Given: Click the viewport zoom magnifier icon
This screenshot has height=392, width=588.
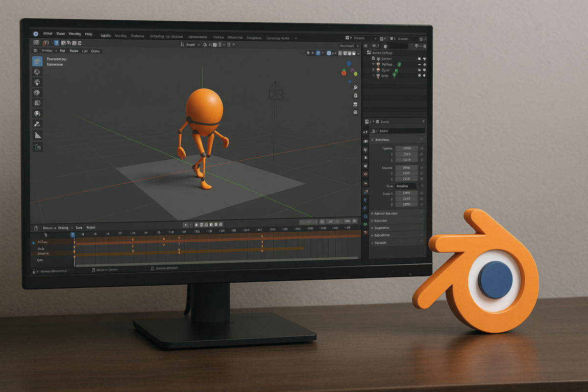Looking at the screenshot, I should (x=355, y=87).
